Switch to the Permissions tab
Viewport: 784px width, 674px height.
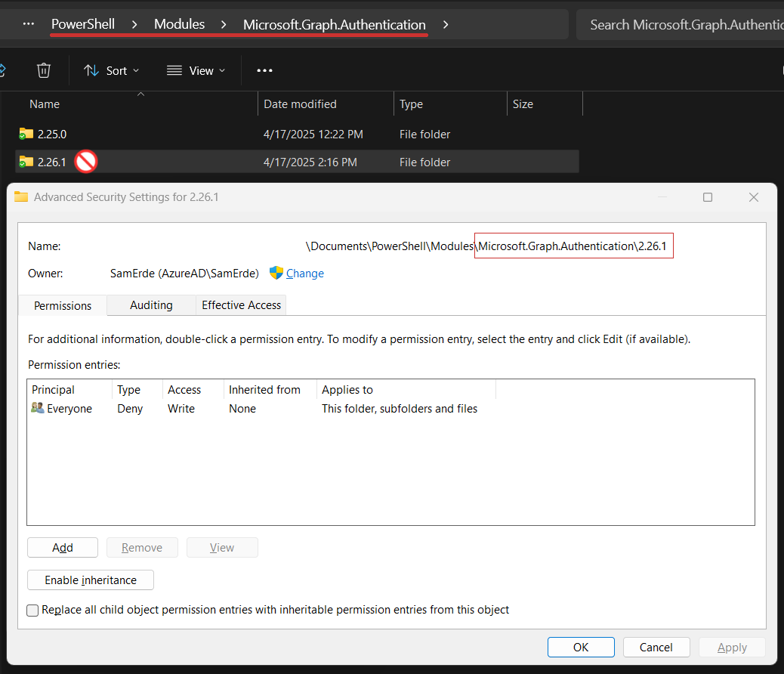coord(63,305)
